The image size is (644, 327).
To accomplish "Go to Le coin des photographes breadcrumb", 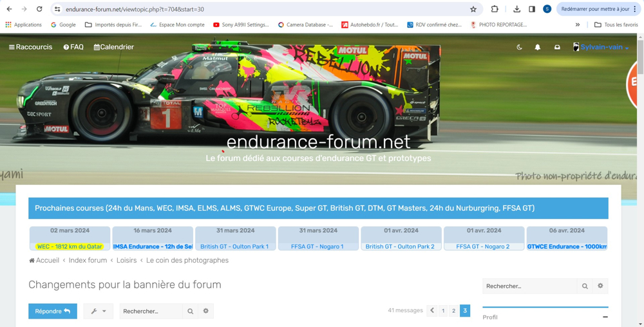I will click(x=187, y=261).
